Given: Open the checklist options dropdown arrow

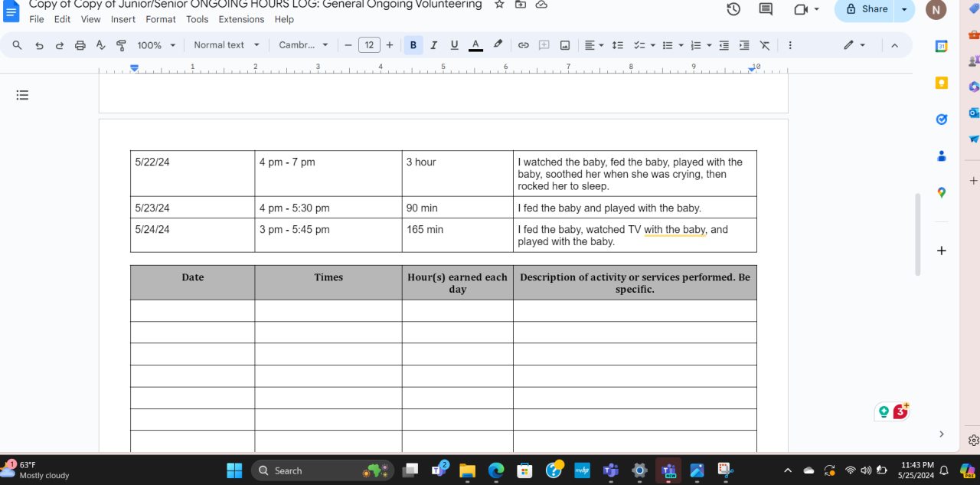Looking at the screenshot, I should 653,45.
